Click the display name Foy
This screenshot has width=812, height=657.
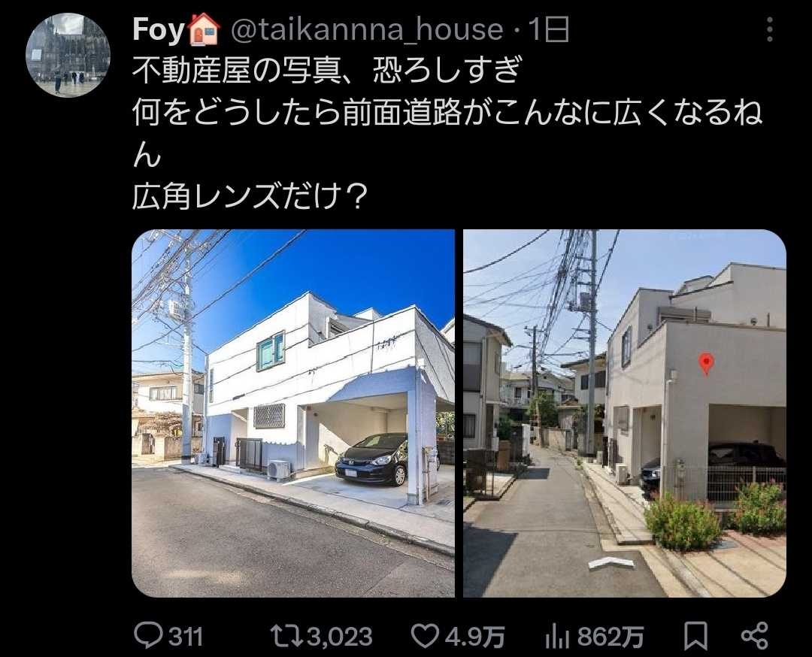pyautogui.click(x=158, y=29)
